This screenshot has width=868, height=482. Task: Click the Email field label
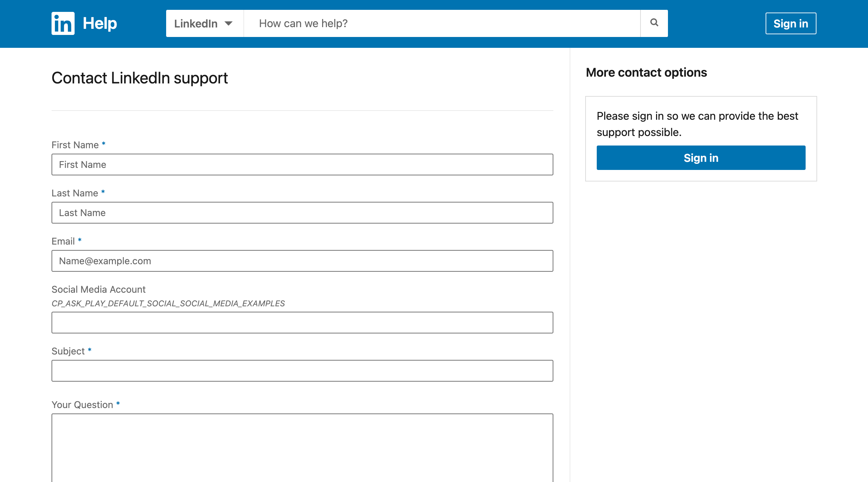pos(63,241)
